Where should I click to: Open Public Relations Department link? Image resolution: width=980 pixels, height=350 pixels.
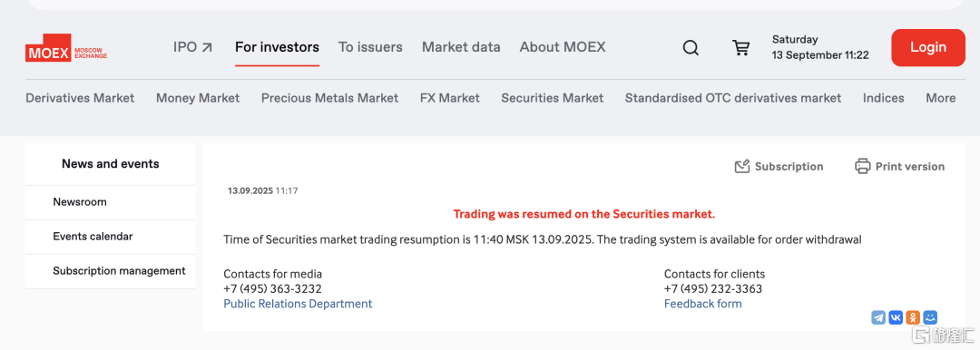pos(298,304)
